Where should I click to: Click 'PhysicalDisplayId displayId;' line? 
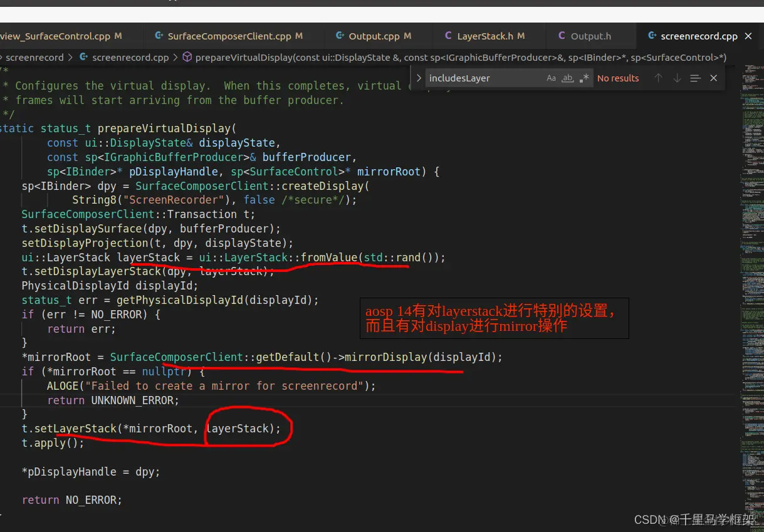[x=110, y=286]
